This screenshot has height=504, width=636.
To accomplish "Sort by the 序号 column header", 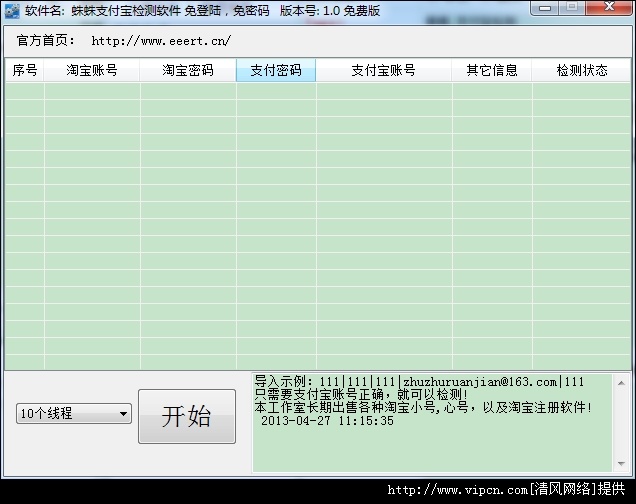I will point(24,70).
